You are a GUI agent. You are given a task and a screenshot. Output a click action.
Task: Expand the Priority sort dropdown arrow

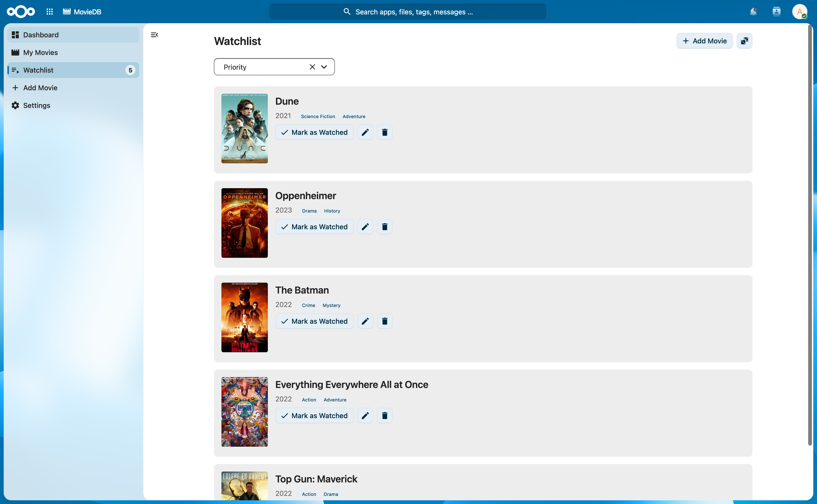[x=324, y=67]
